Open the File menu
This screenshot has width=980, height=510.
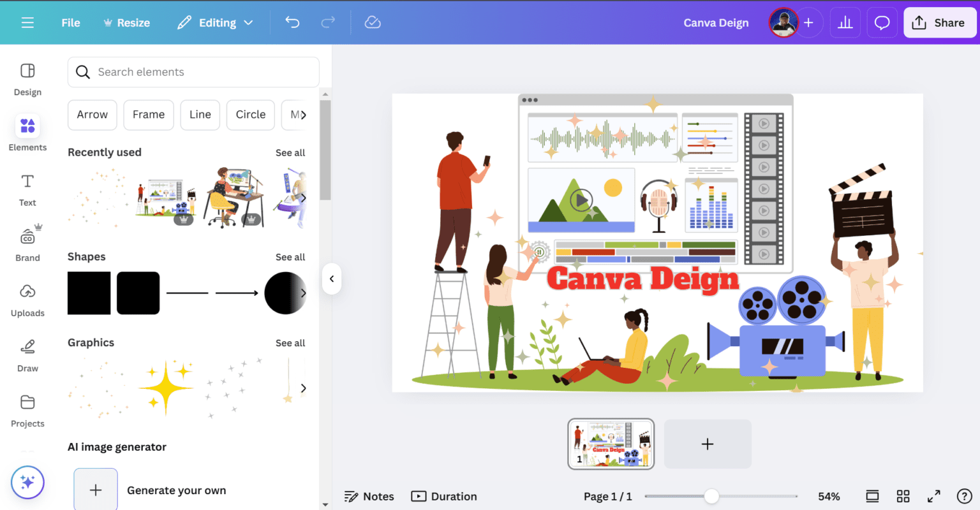pyautogui.click(x=70, y=22)
